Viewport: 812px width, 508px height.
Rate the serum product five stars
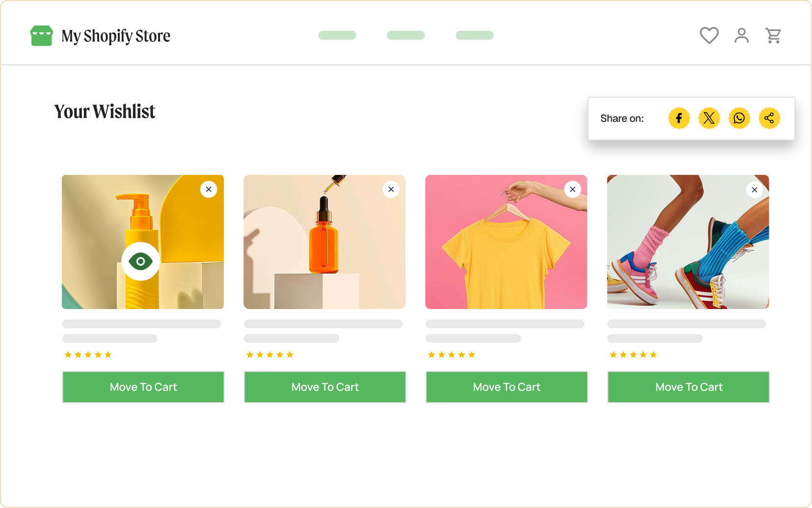point(290,354)
